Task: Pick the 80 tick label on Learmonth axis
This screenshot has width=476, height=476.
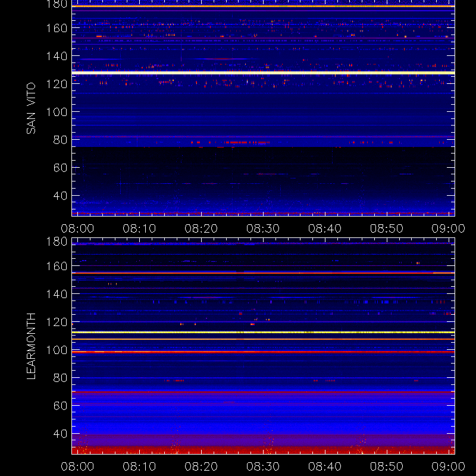Action: (60, 378)
